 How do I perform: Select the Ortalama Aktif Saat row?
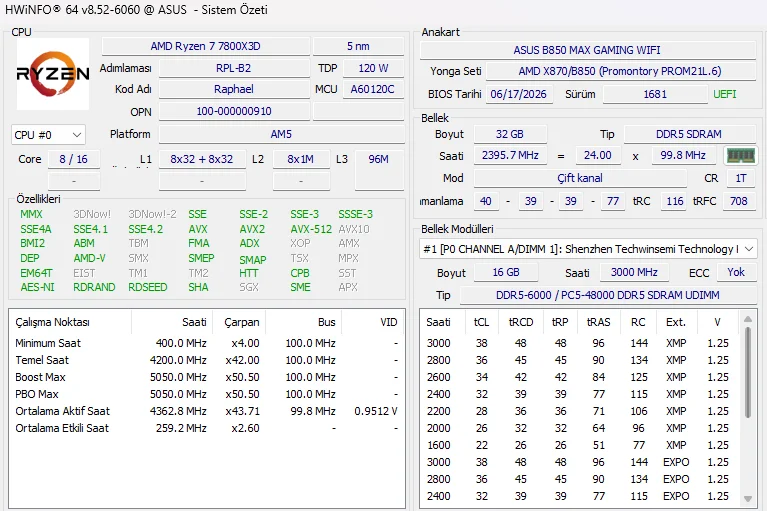(207, 411)
